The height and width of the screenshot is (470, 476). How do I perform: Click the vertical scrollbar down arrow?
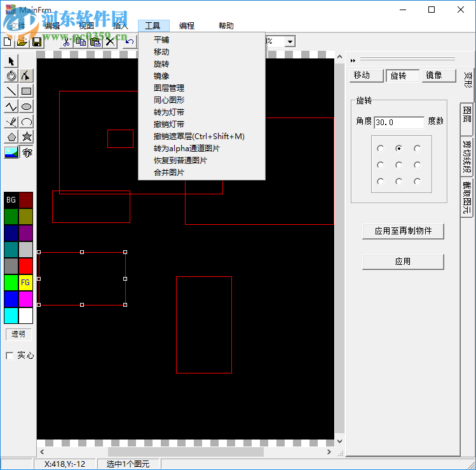[x=340, y=441]
